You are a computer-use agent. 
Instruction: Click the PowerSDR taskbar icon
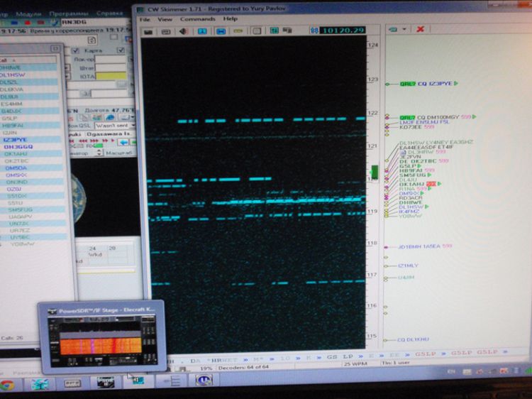[x=106, y=382]
